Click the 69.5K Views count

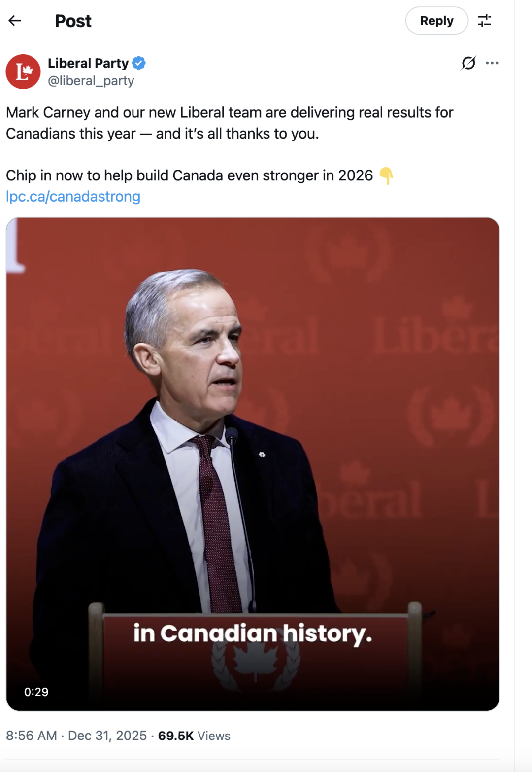point(194,736)
